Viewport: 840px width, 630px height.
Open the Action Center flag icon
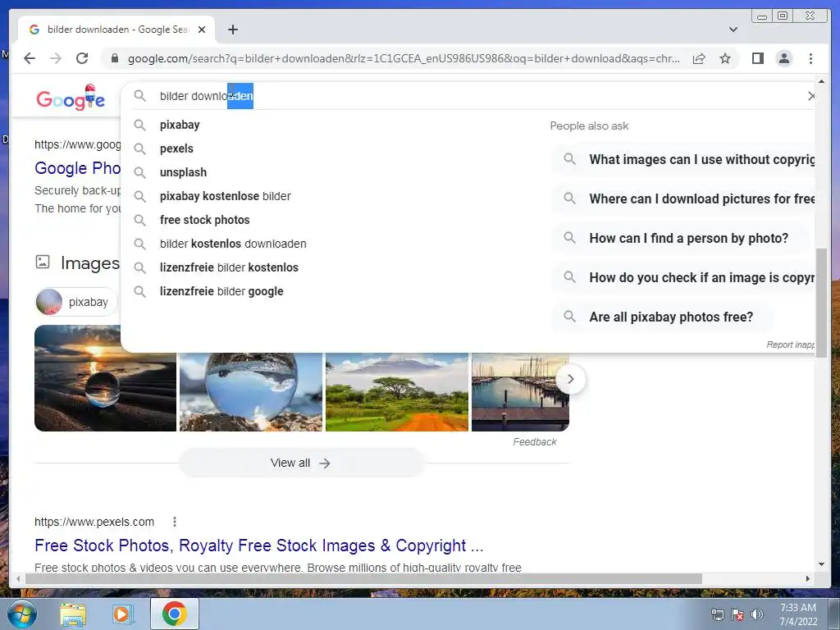[737, 614]
